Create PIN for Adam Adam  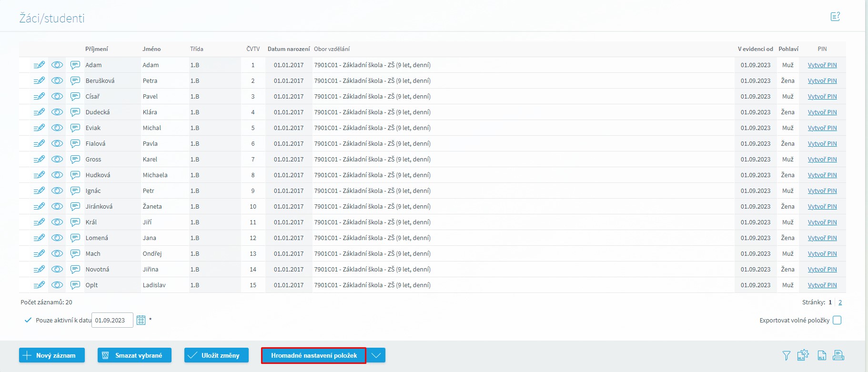[822, 65]
